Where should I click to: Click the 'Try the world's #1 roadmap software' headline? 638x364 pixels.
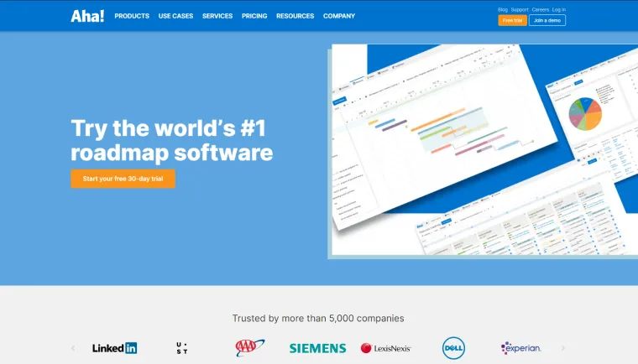(x=172, y=140)
